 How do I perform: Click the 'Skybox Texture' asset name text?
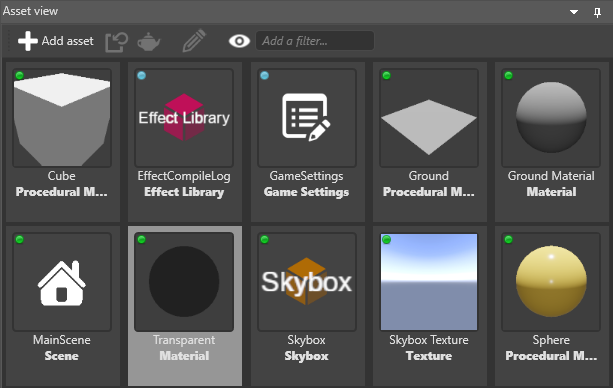[x=429, y=340]
